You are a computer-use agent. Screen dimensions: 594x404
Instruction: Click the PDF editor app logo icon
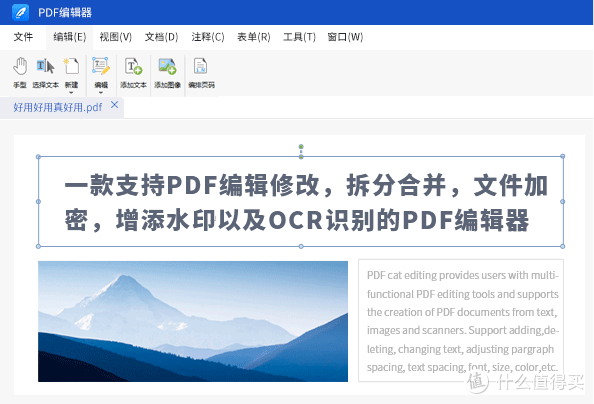coord(20,12)
